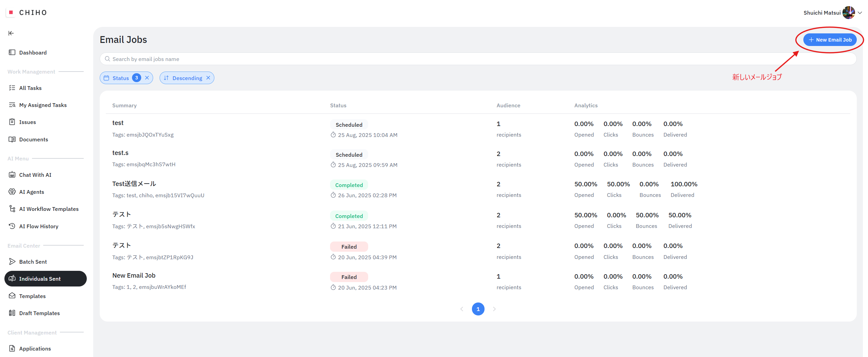Toggle the Descending sort order chip
The height and width of the screenshot is (357, 868).
coord(187,78)
